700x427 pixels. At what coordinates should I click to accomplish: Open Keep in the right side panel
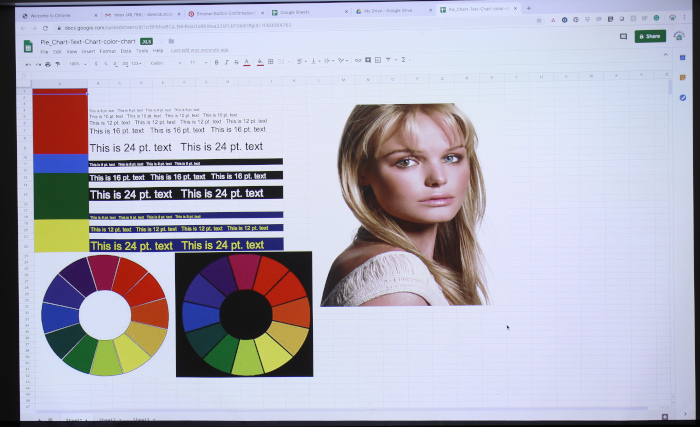683,77
